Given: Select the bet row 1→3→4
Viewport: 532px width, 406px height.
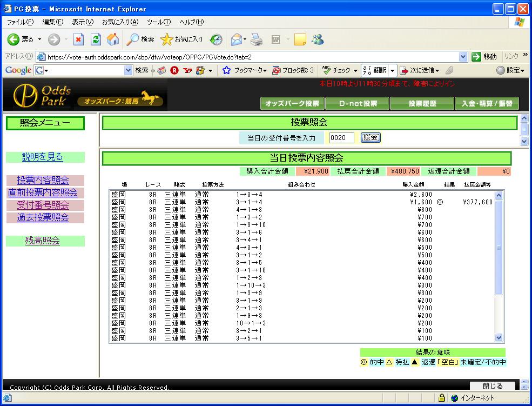Looking at the screenshot, I should click(302, 195).
